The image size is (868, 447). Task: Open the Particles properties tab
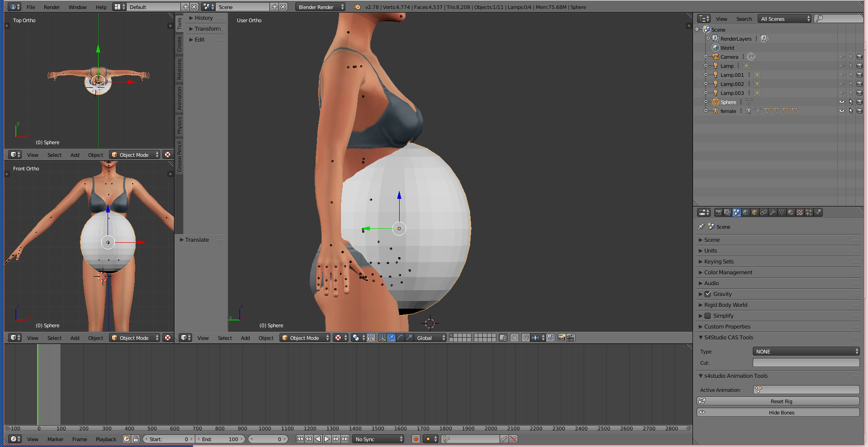point(809,212)
